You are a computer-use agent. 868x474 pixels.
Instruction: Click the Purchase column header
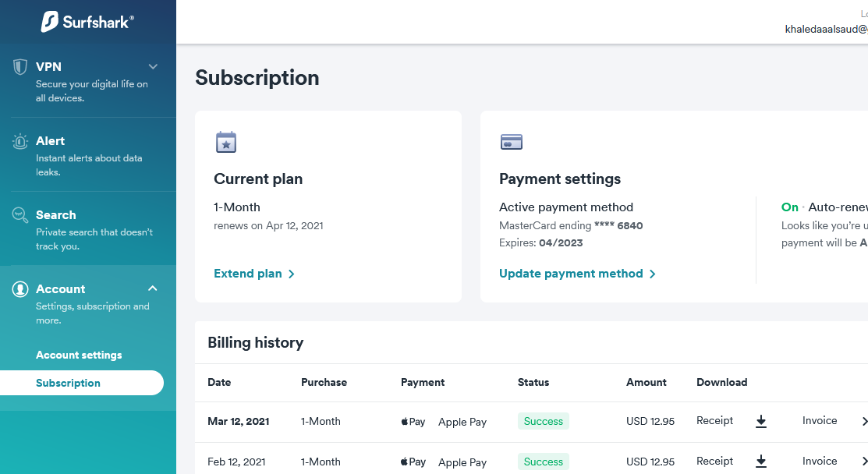pos(324,382)
